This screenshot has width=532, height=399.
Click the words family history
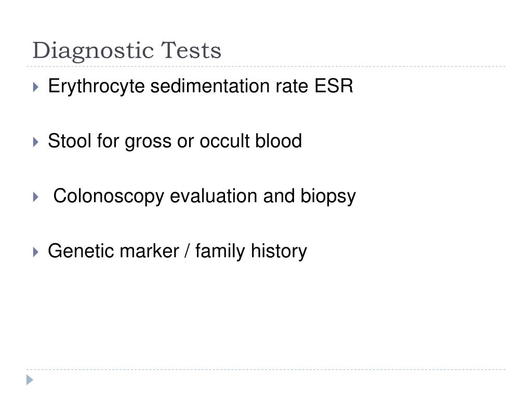tap(251, 252)
